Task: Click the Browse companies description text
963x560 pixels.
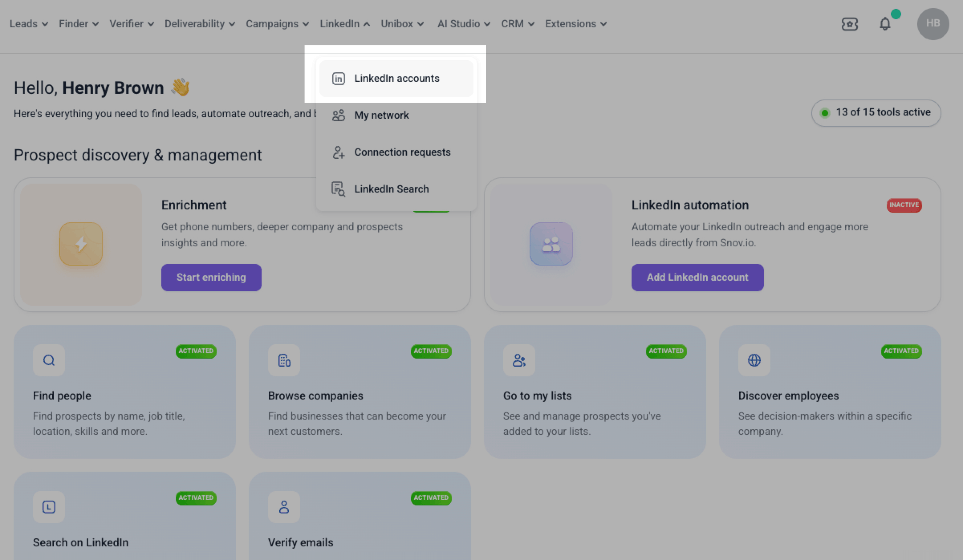Action: [357, 424]
